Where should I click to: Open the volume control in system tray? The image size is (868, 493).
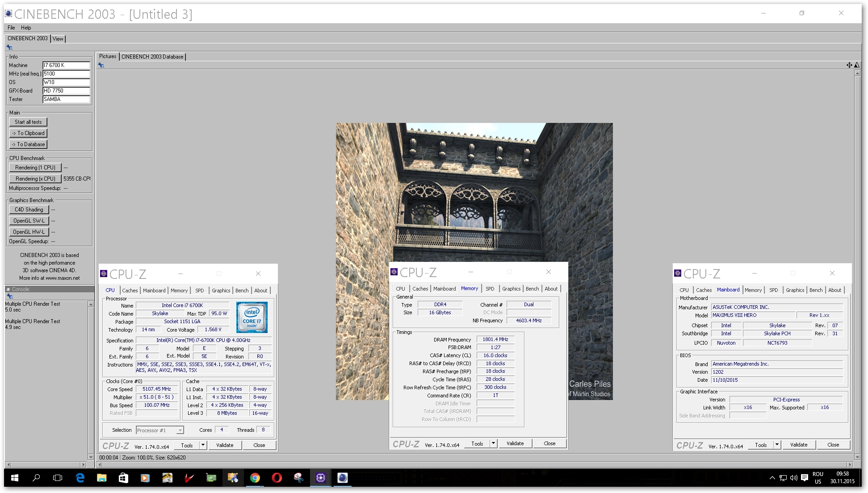click(794, 478)
